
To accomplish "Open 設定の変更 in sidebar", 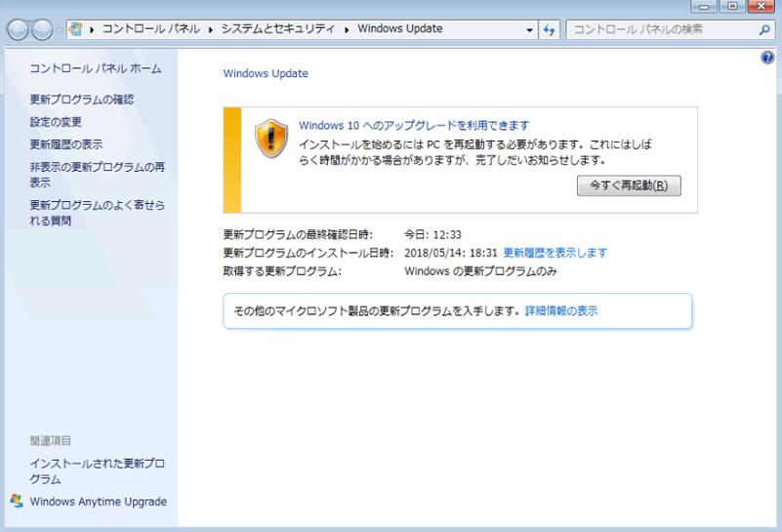I will pos(56,122).
